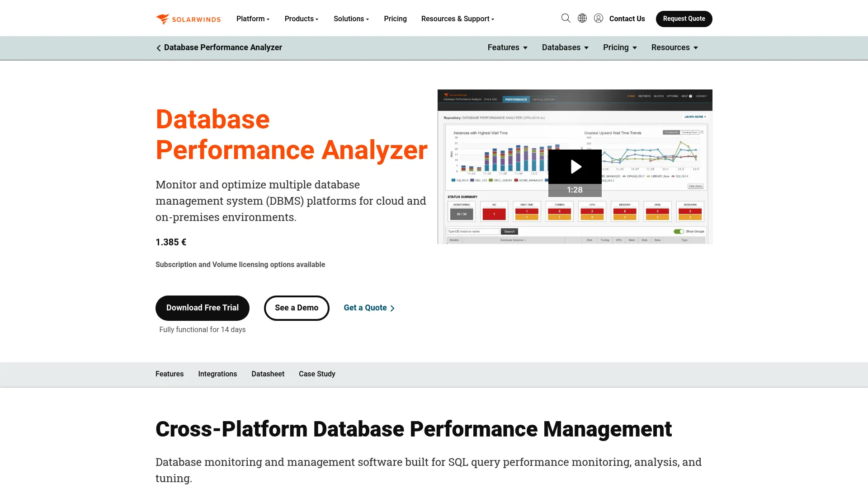This screenshot has width=868, height=488.
Task: Jump to the Integrations section tab
Action: coord(217,374)
